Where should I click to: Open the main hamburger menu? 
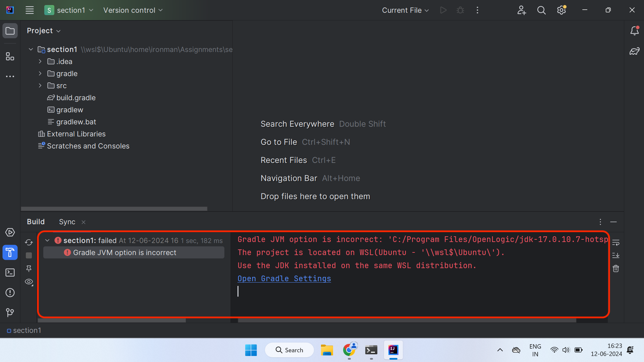[30, 10]
